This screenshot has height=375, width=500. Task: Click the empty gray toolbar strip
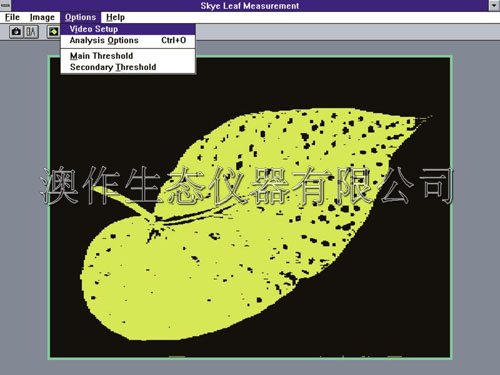(347, 32)
